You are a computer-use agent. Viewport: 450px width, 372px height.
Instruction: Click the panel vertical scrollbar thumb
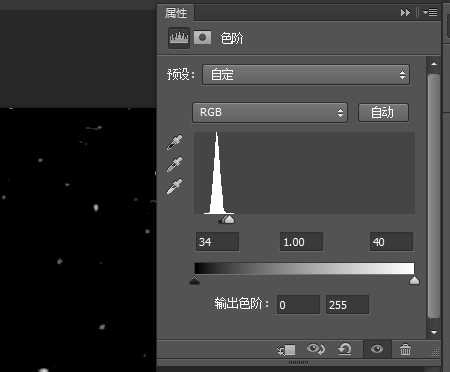coord(434,197)
